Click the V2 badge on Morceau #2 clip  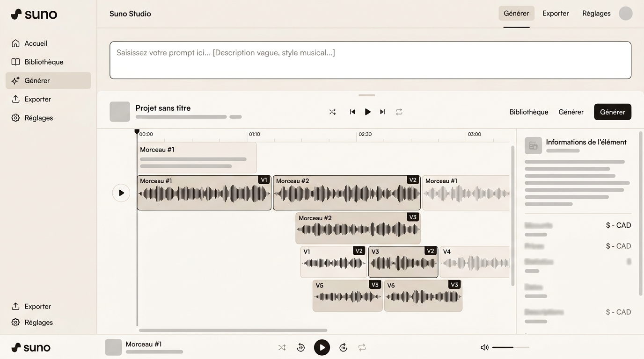412,180
